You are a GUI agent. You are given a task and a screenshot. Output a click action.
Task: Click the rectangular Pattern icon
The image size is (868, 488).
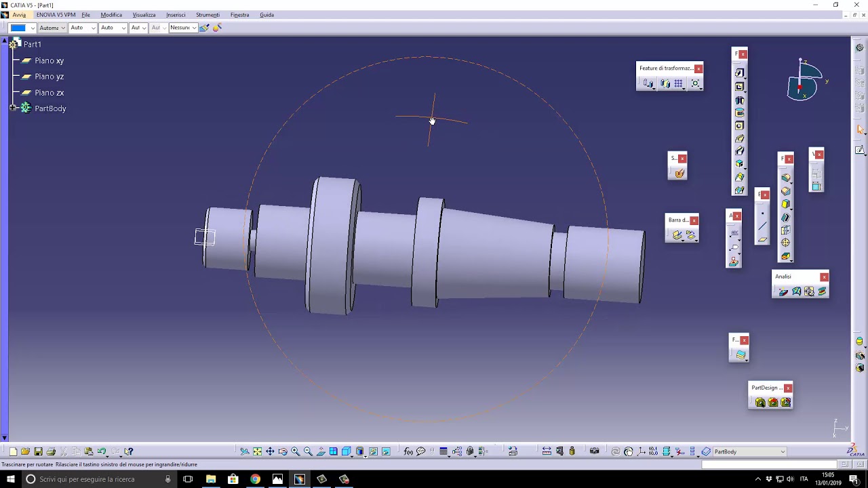(x=678, y=83)
